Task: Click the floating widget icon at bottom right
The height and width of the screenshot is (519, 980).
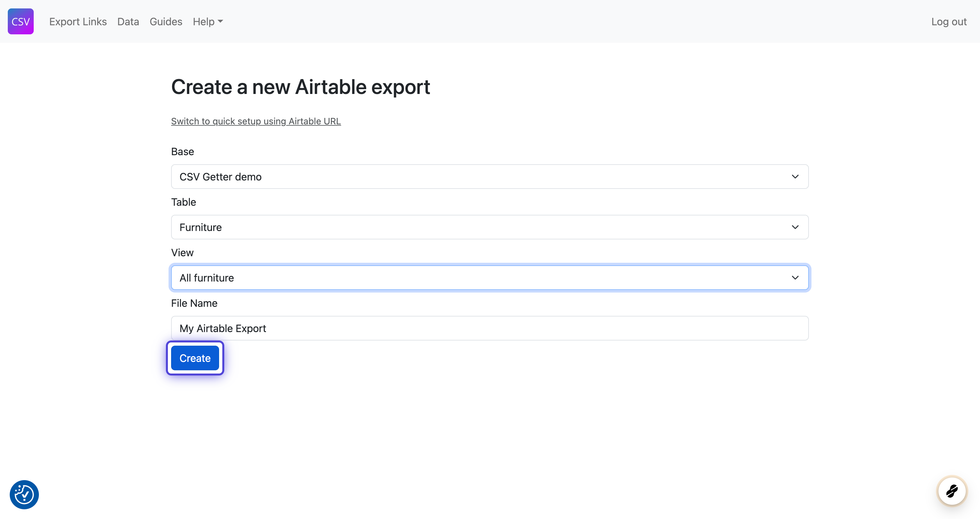Action: click(x=952, y=491)
